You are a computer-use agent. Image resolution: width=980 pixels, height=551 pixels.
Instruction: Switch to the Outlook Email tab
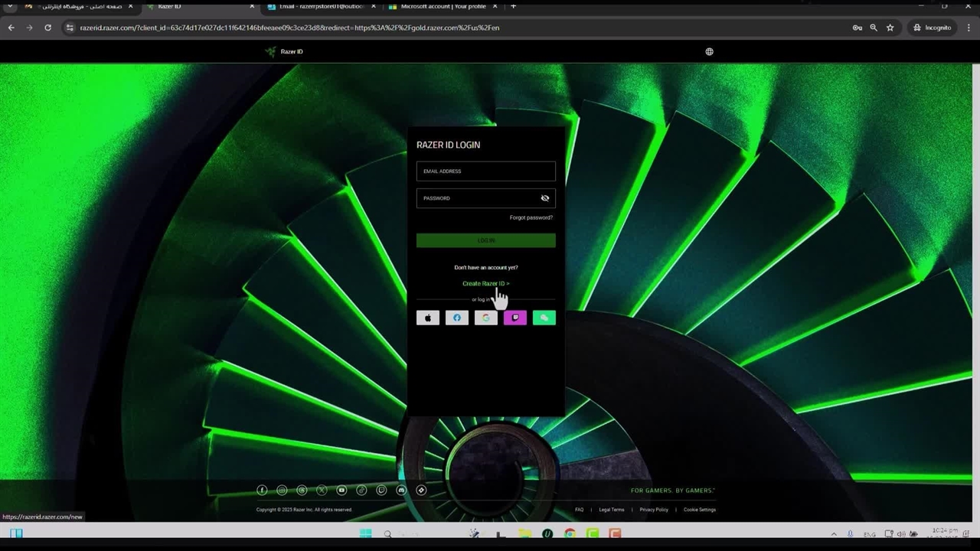click(x=320, y=7)
